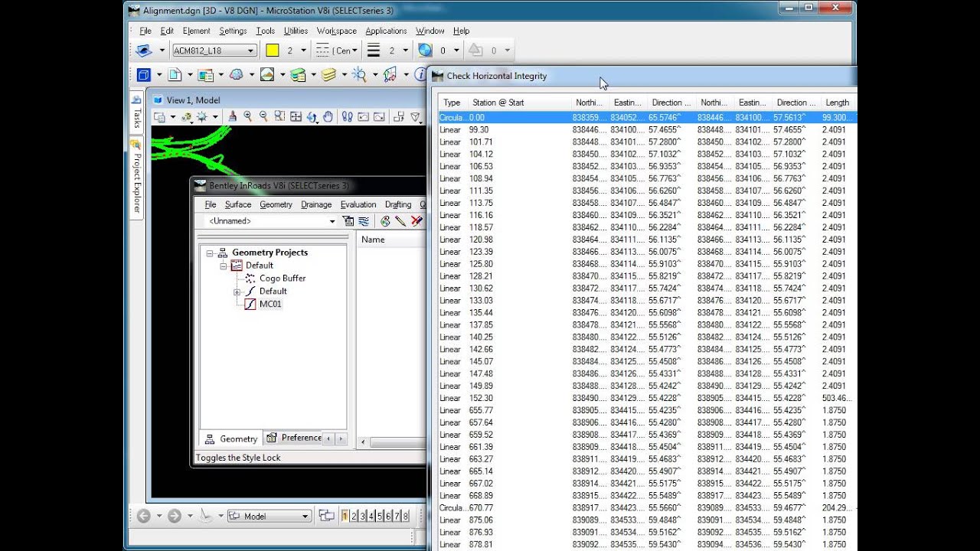The height and width of the screenshot is (551, 980).
Task: Click the Level Manager stacked layers icon
Action: pos(298,74)
